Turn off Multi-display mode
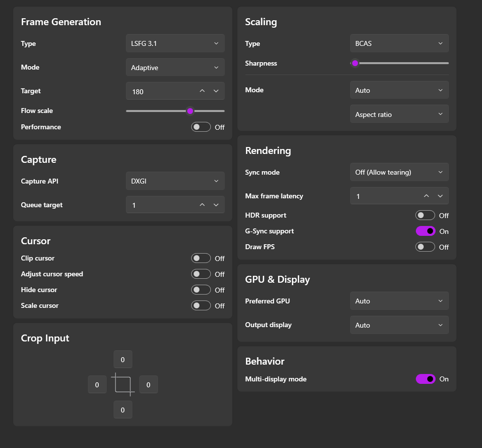Screen dimensions: 482x448 click(x=425, y=379)
